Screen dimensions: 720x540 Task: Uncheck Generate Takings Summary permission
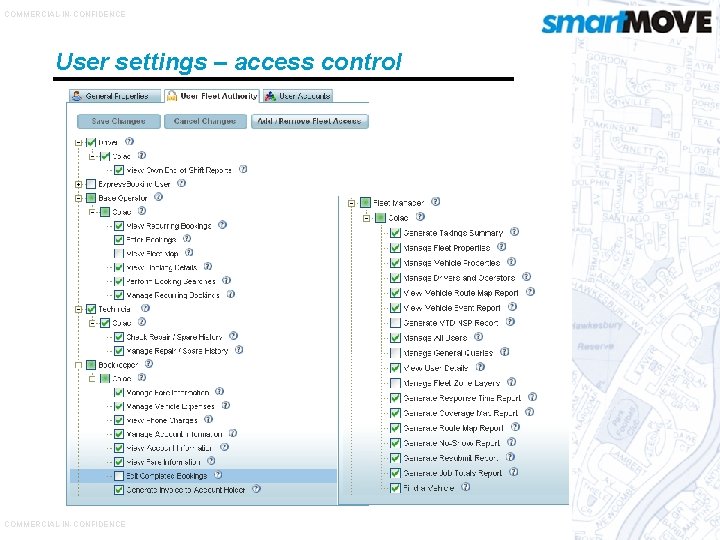(395, 233)
